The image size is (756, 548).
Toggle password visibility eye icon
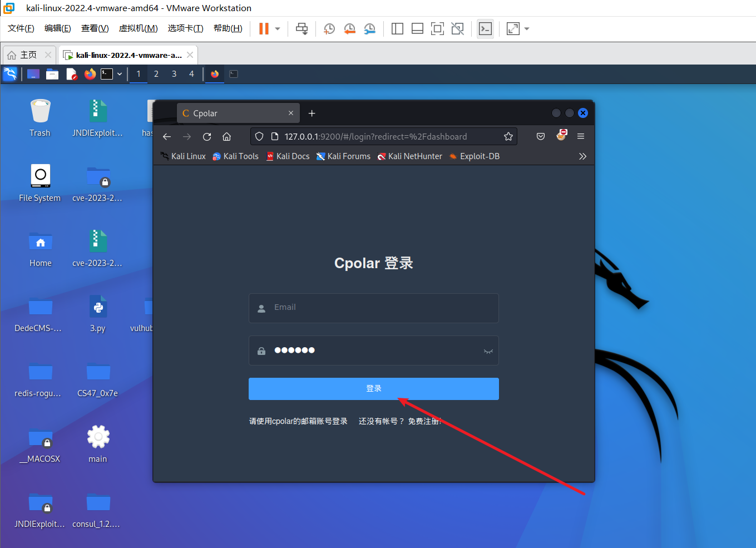click(x=488, y=351)
